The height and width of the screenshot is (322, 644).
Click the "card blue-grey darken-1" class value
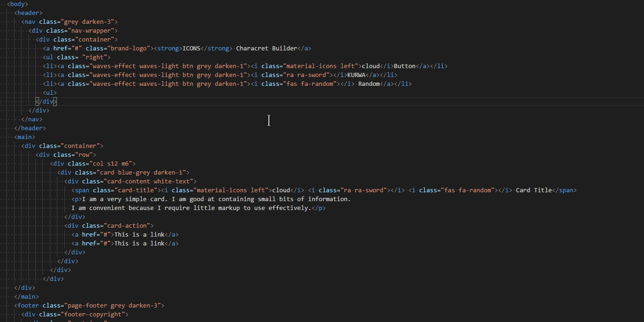(141, 172)
